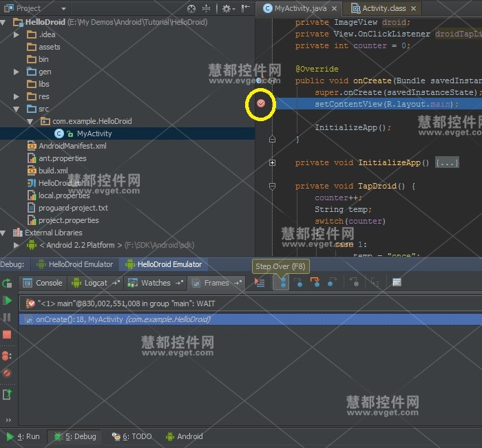Close the MyActivity.java editor tab

335,9
